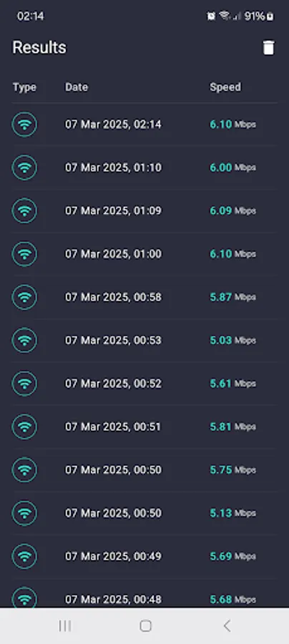
Task: Tap the trash icon to delete results
Action: (268, 48)
